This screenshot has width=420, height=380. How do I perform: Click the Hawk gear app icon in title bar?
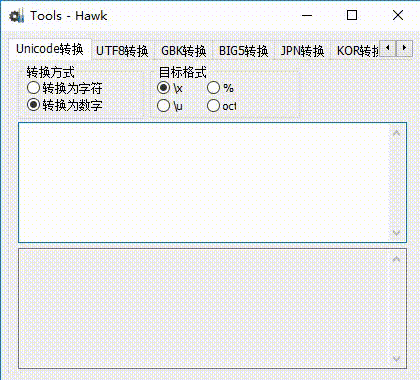(x=17, y=16)
